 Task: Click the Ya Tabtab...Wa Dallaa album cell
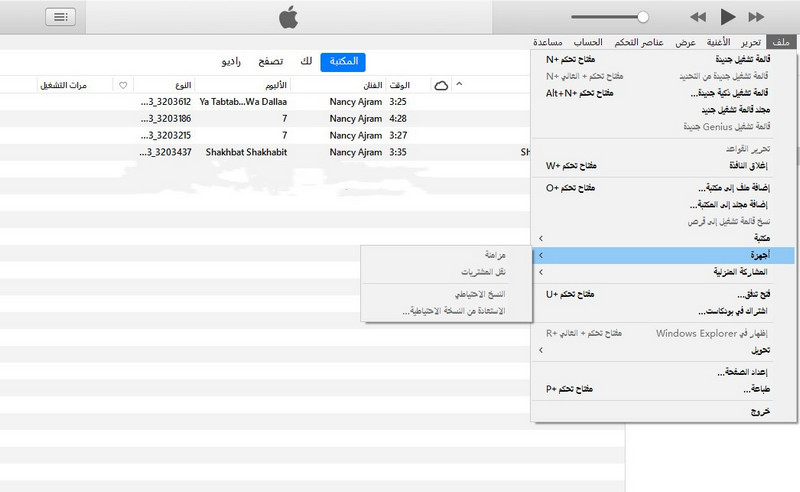[x=243, y=102]
